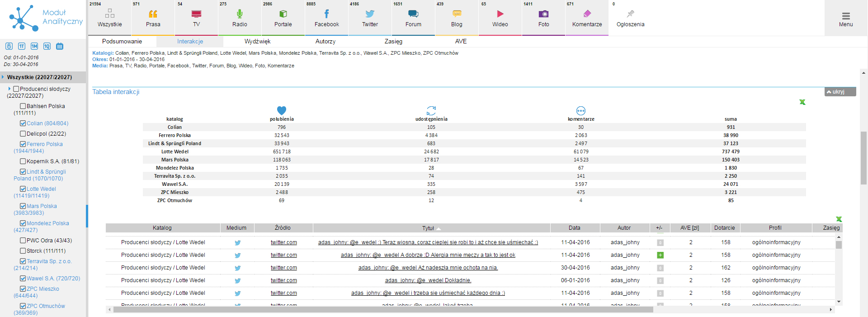Image resolution: width=868 pixels, height=317 pixels.
Task: Select the Komentarze pencil icon
Action: [587, 14]
